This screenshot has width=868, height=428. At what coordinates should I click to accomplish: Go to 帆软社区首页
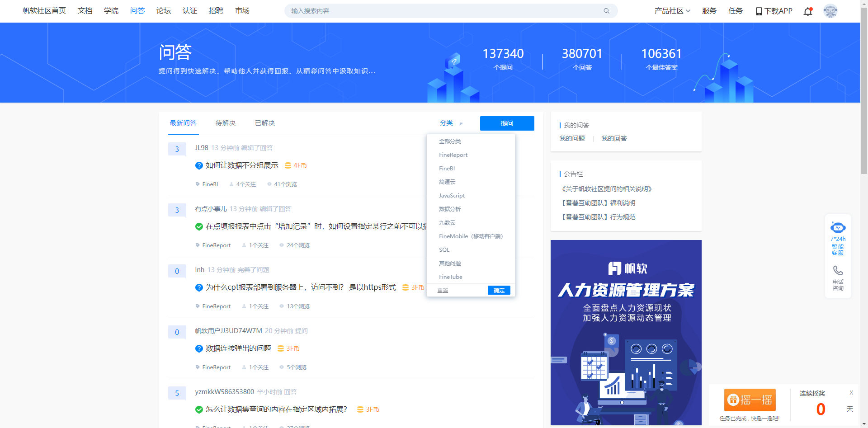(x=44, y=11)
